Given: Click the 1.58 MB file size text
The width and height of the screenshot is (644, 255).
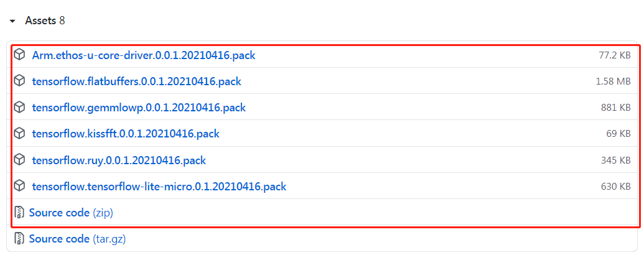Looking at the screenshot, I should point(613,81).
